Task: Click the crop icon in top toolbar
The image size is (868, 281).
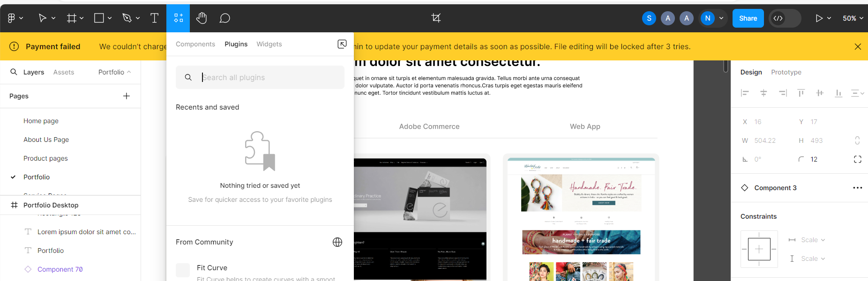Action: click(x=436, y=18)
